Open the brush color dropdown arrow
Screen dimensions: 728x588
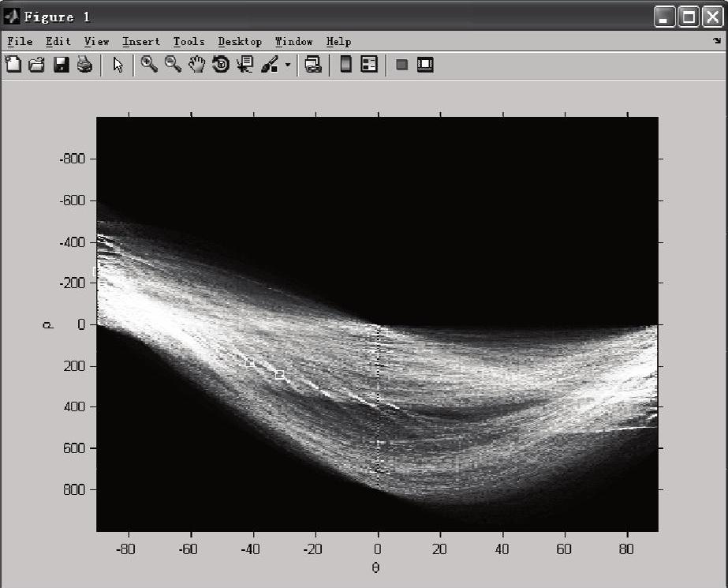[x=288, y=65]
